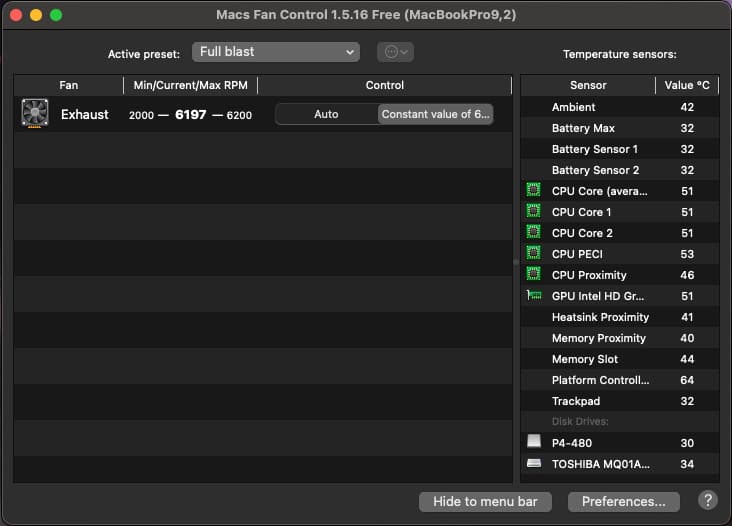Select the Battery Sensor 2 row
Viewport: 732px width, 526px height.
tap(620, 170)
